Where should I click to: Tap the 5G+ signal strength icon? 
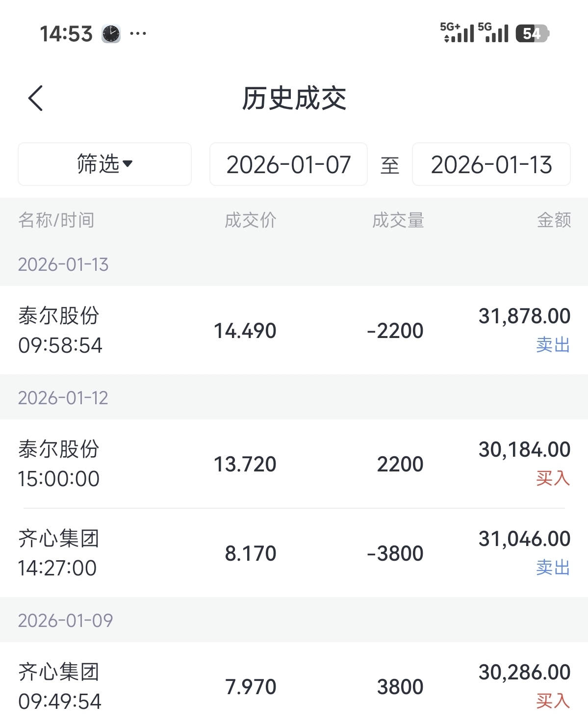tap(457, 33)
